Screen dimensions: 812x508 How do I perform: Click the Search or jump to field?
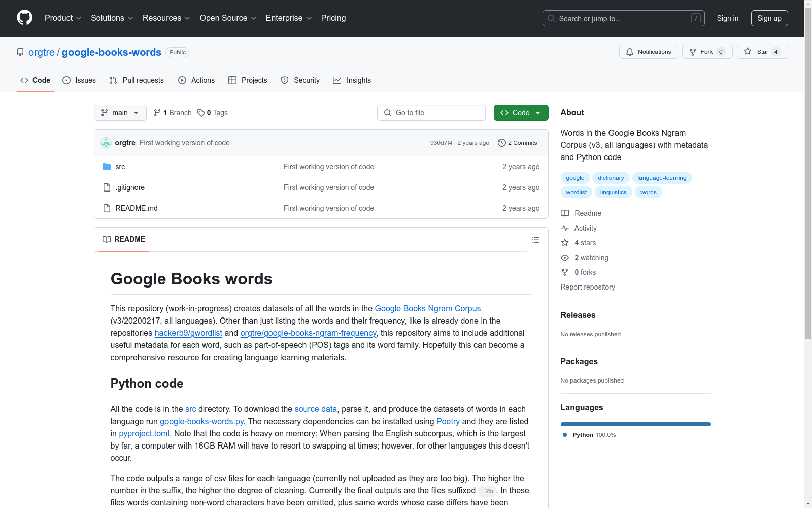[x=623, y=18]
